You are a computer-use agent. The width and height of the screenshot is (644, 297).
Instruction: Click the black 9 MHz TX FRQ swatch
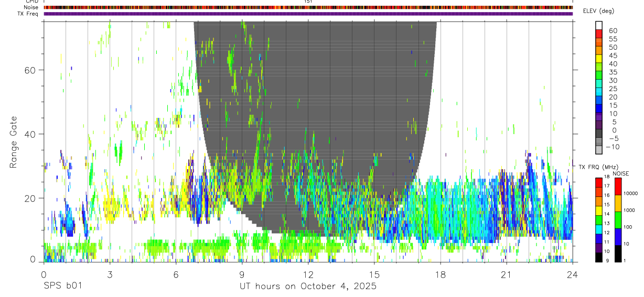click(x=599, y=257)
